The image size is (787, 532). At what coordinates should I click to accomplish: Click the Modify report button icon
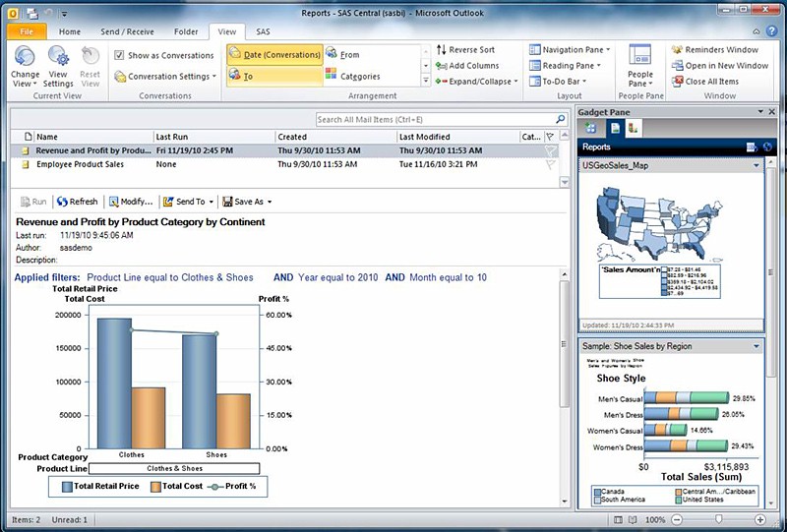point(114,202)
